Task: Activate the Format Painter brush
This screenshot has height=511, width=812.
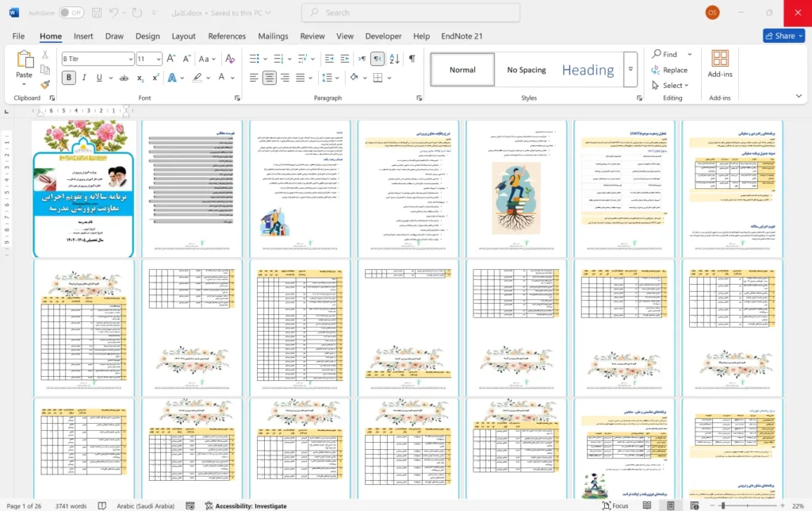Action: tap(45, 84)
